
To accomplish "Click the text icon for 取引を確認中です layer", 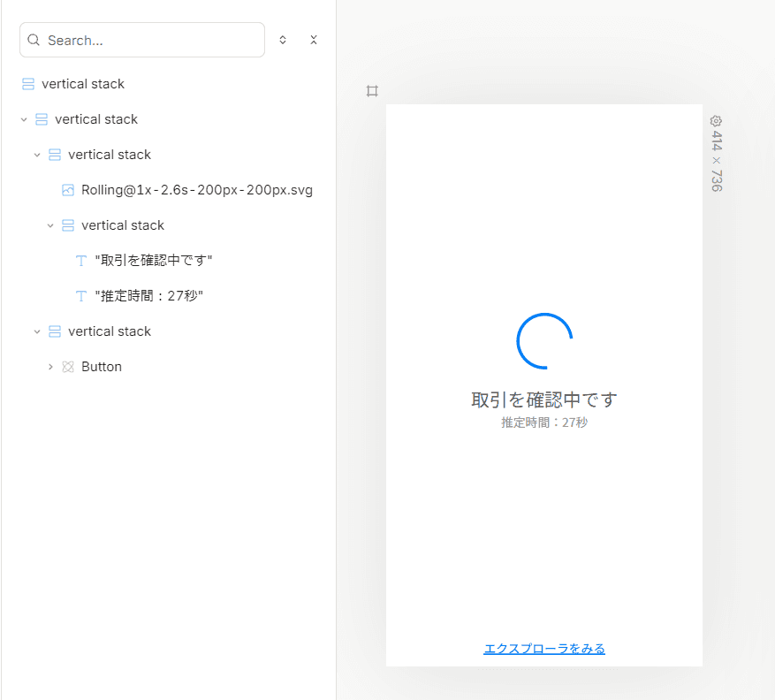I will [x=81, y=261].
